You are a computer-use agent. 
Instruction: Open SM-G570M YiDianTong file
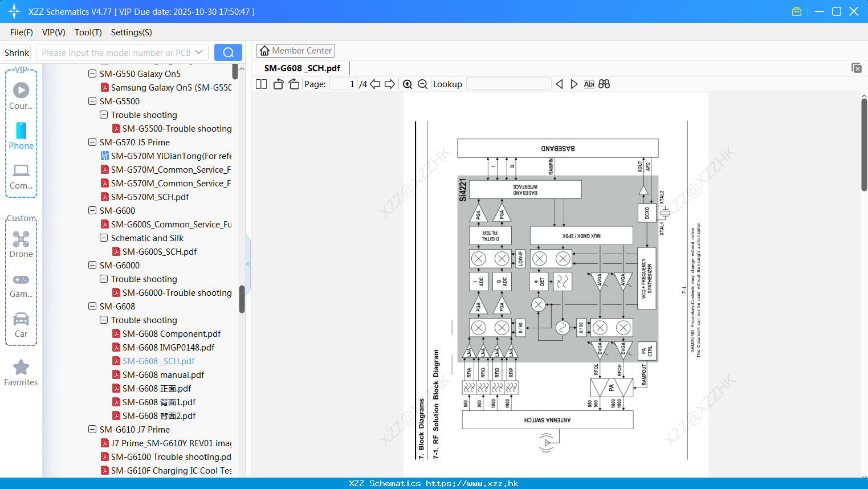coord(166,156)
